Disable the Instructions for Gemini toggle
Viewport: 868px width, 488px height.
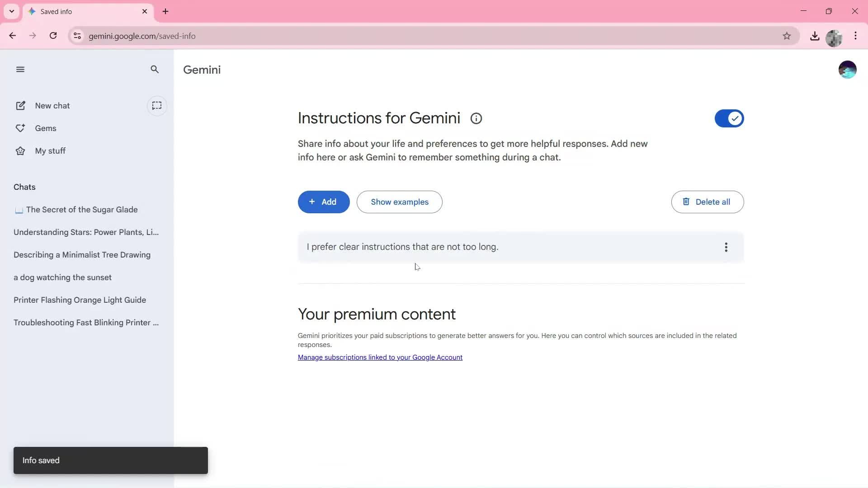(x=729, y=118)
